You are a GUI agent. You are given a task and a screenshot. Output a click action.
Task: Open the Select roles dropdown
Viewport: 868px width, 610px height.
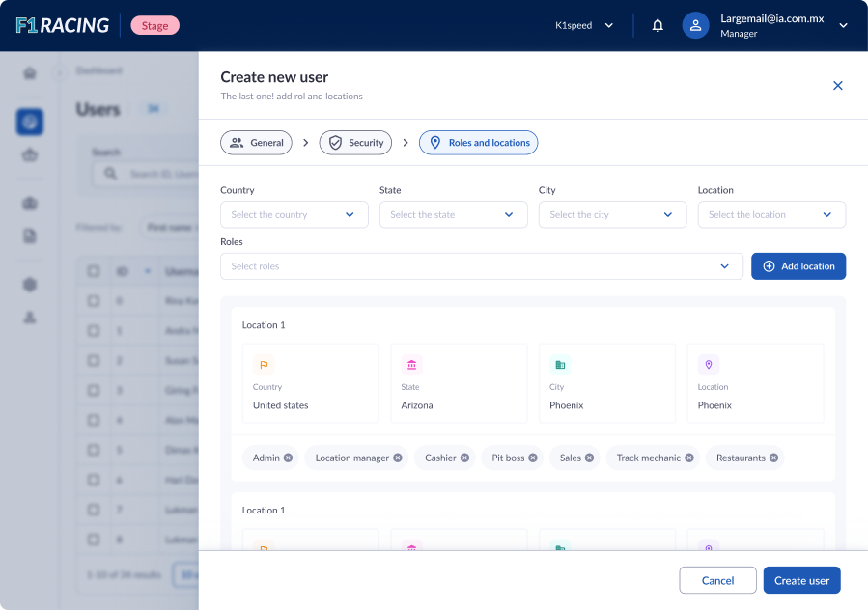(482, 266)
